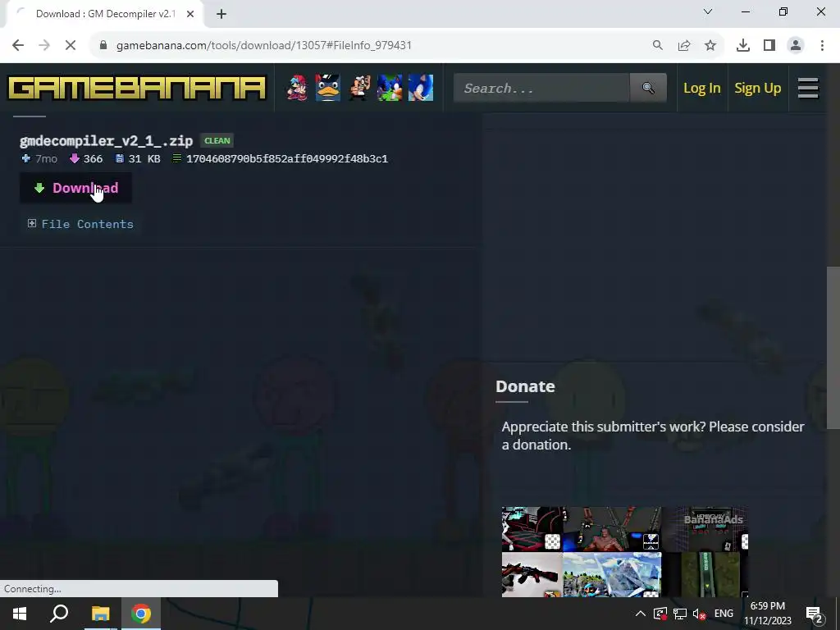The width and height of the screenshot is (840, 630).
Task: Open the hamburger site menu
Action: point(808,88)
